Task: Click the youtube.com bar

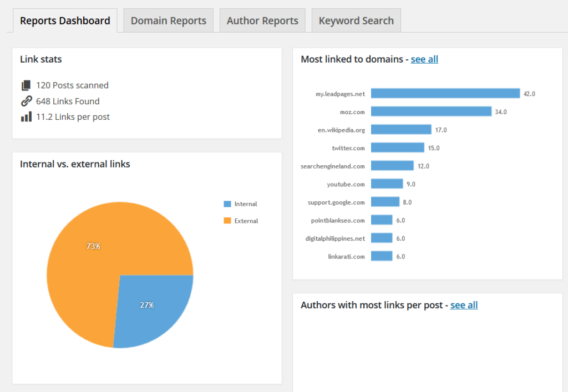Action: coord(387,184)
